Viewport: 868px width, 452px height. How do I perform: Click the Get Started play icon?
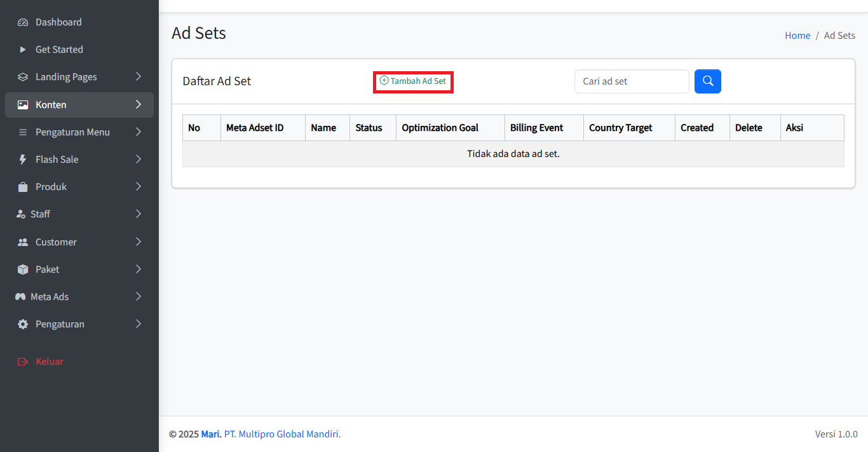23,50
